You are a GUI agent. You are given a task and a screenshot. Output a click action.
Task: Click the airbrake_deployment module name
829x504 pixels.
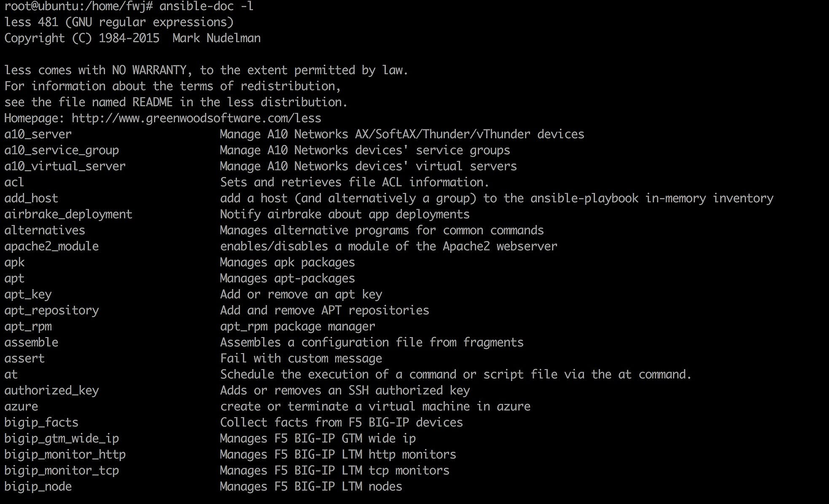tap(68, 214)
